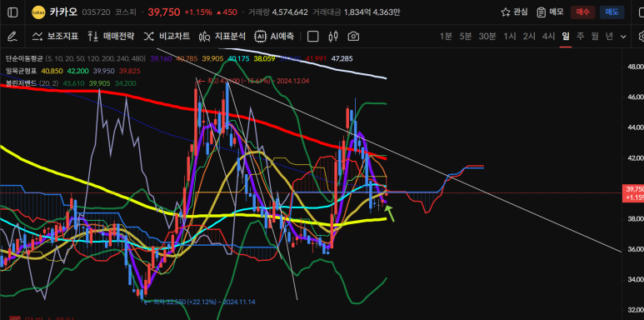Switch to 4시 interval
The width and height of the screenshot is (644, 320).
548,37
